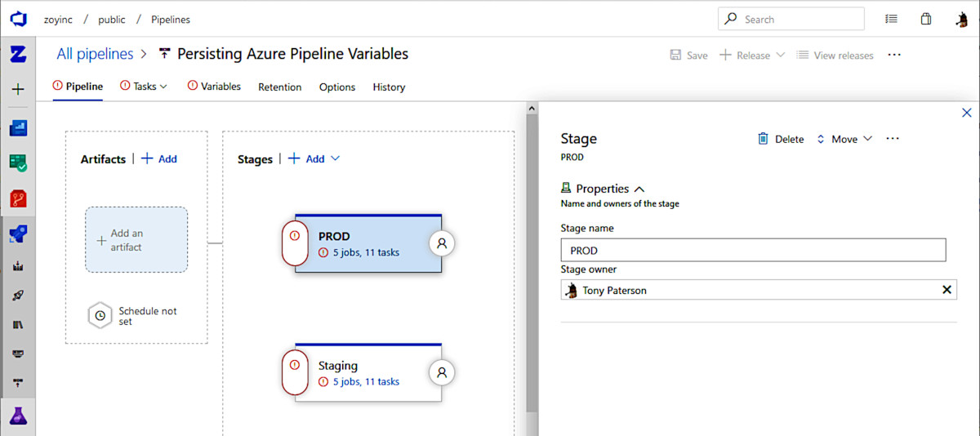Open the zoyinc breadcrumb link
The image size is (980, 436).
pyautogui.click(x=59, y=19)
